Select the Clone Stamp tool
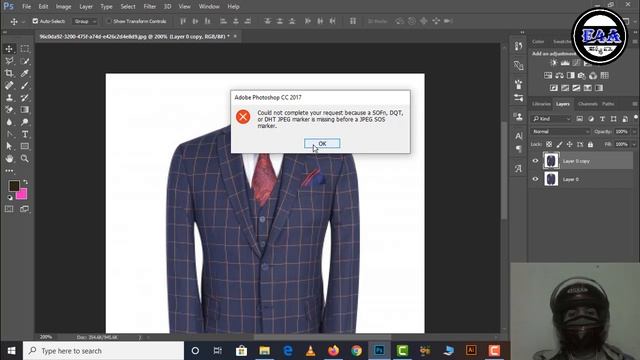640x360 pixels. (x=9, y=98)
